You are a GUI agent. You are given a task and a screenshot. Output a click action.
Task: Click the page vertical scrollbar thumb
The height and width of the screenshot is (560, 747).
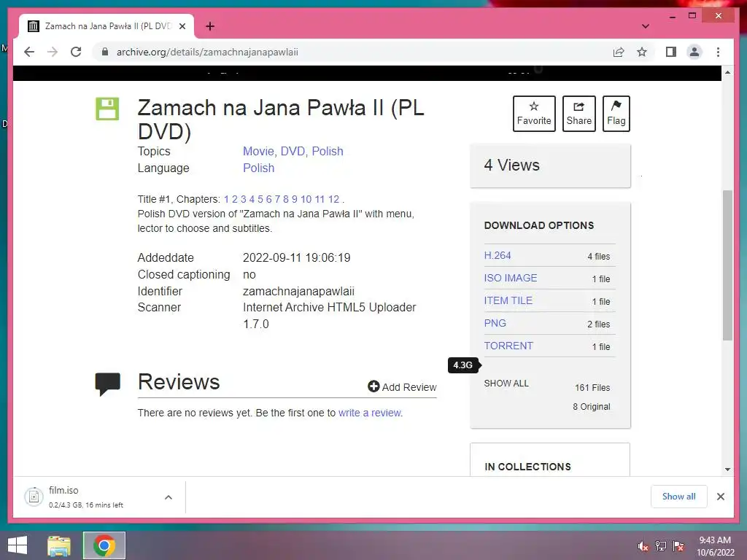point(727,265)
